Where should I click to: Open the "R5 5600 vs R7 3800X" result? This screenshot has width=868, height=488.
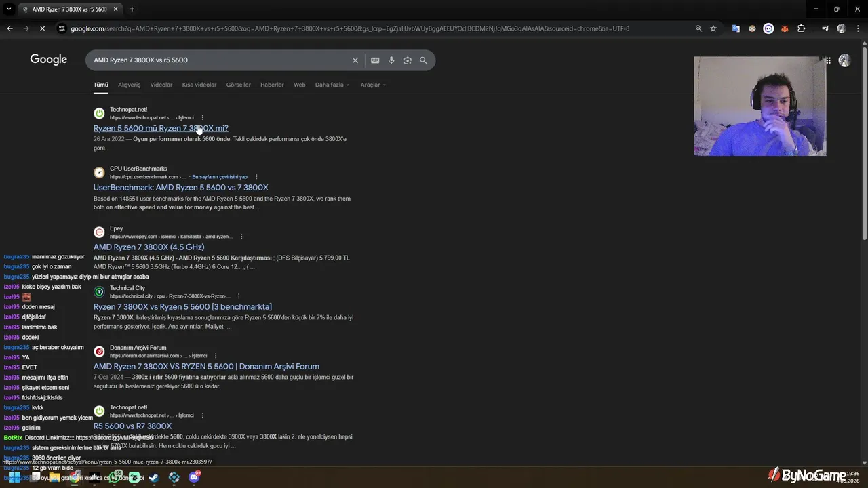(x=132, y=426)
